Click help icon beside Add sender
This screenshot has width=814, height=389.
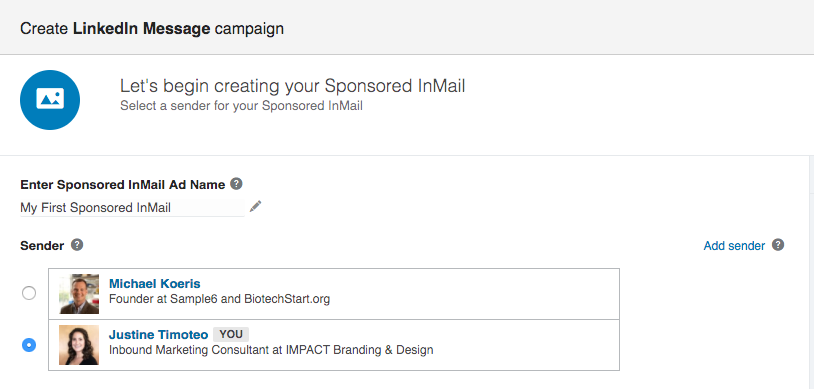point(778,245)
